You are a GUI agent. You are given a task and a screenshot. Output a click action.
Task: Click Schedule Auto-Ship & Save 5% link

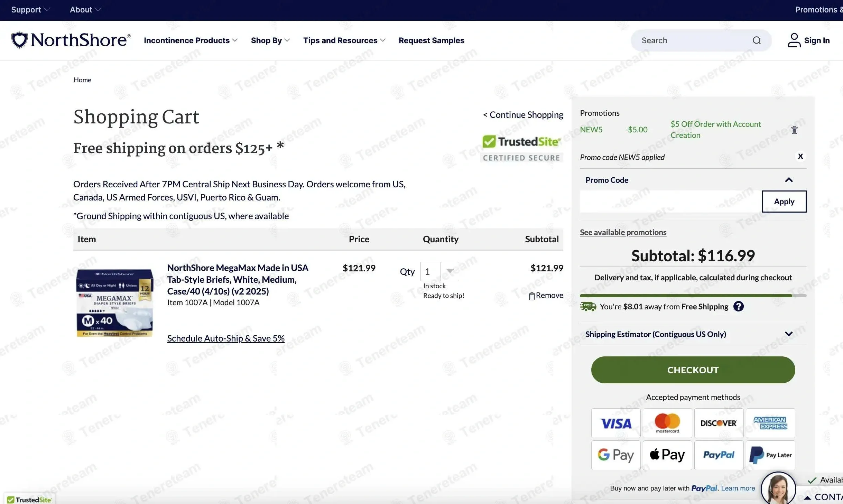click(226, 338)
